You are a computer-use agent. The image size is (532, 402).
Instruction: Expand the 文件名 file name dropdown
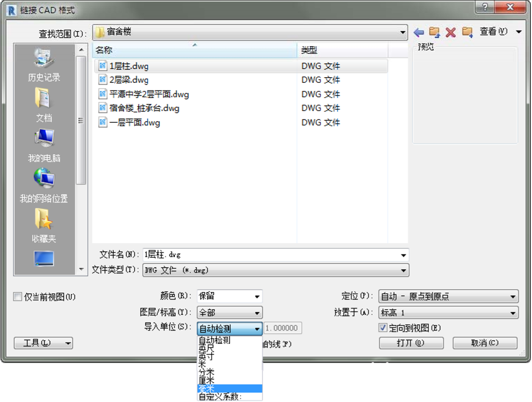pos(403,255)
